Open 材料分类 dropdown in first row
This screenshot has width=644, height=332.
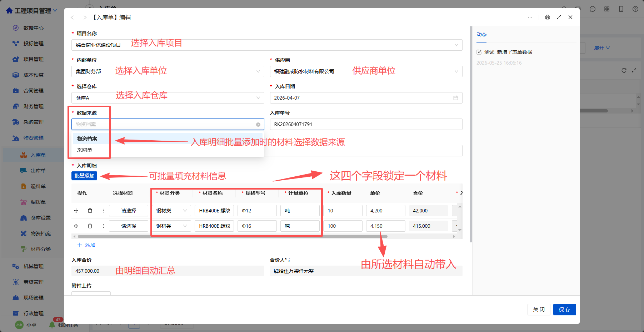(171, 211)
